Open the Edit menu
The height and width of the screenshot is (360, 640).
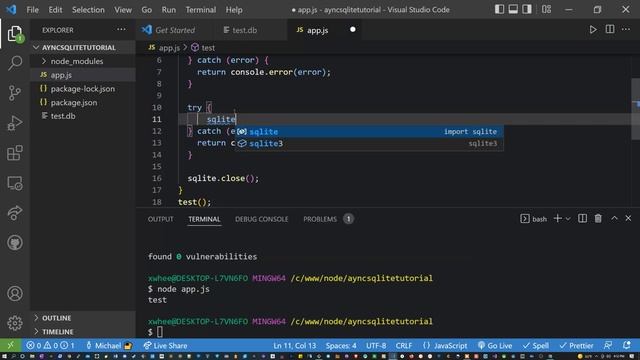(x=55, y=10)
